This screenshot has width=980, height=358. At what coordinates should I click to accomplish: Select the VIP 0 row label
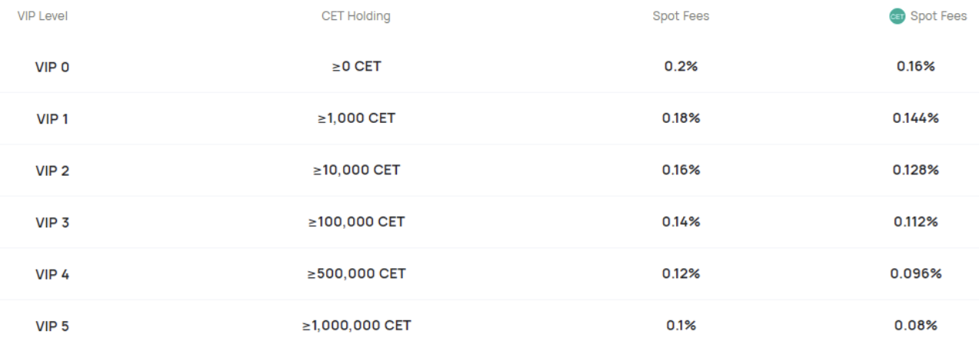[x=52, y=67]
